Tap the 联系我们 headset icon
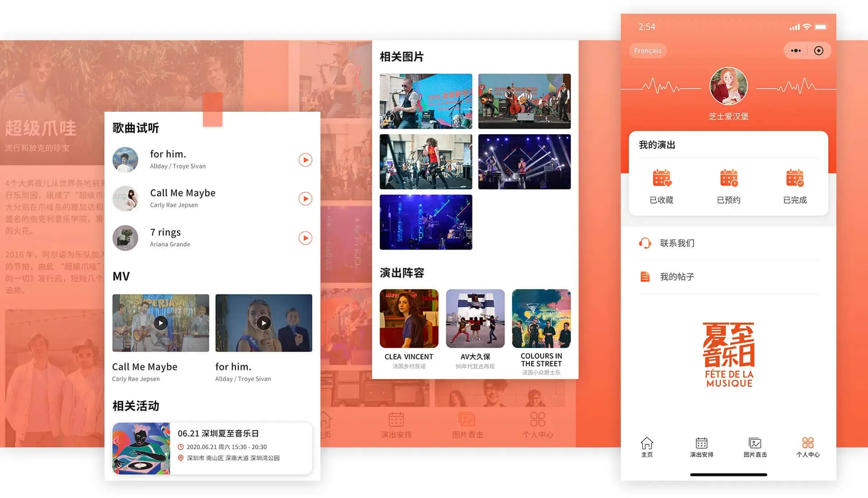This screenshot has height=498, width=868. point(645,243)
